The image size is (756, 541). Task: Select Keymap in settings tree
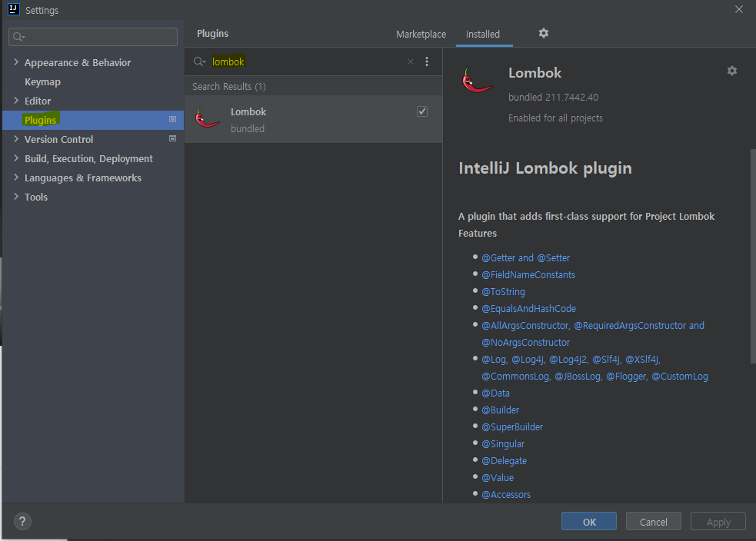click(42, 82)
